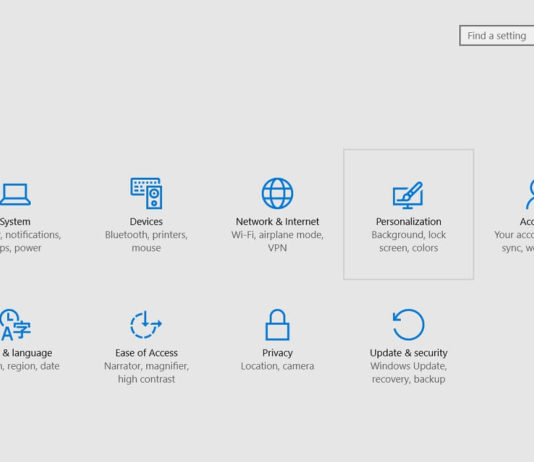Click 'Windows Update, recovery, backup' description
Image resolution: width=534 pixels, height=462 pixels.
pyautogui.click(x=408, y=373)
